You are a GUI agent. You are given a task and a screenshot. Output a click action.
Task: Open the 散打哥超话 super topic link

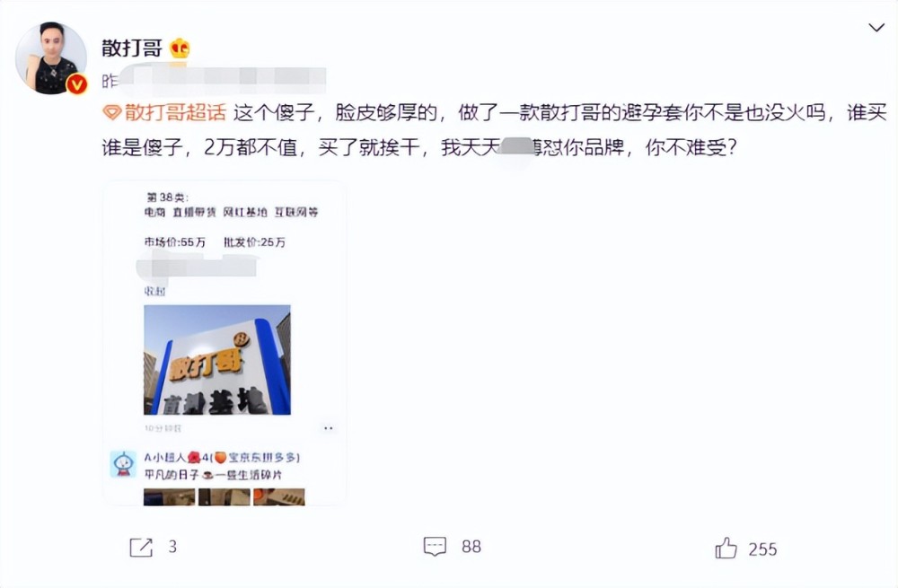click(x=175, y=113)
